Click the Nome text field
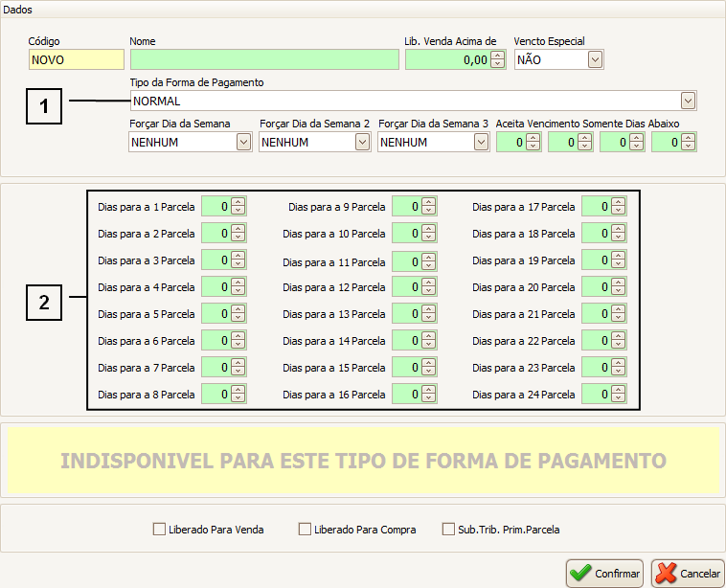Screen dimensions: 726x588 (263, 59)
